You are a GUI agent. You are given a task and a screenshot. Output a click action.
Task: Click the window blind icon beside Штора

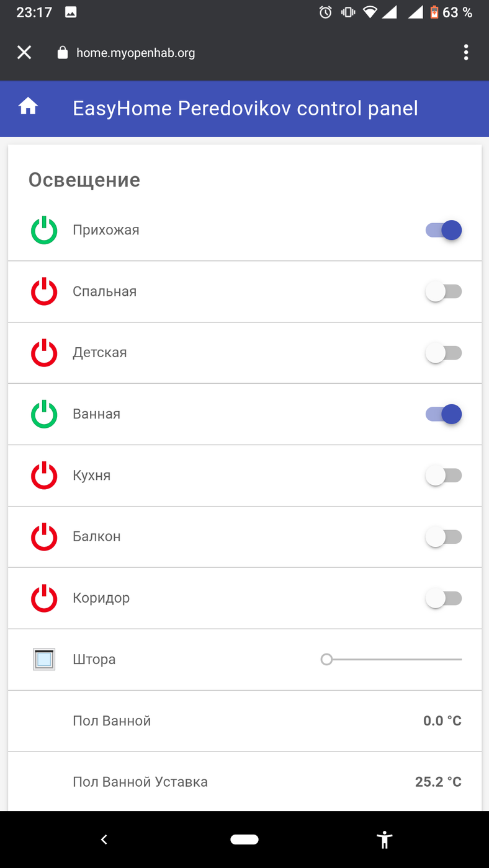click(44, 659)
